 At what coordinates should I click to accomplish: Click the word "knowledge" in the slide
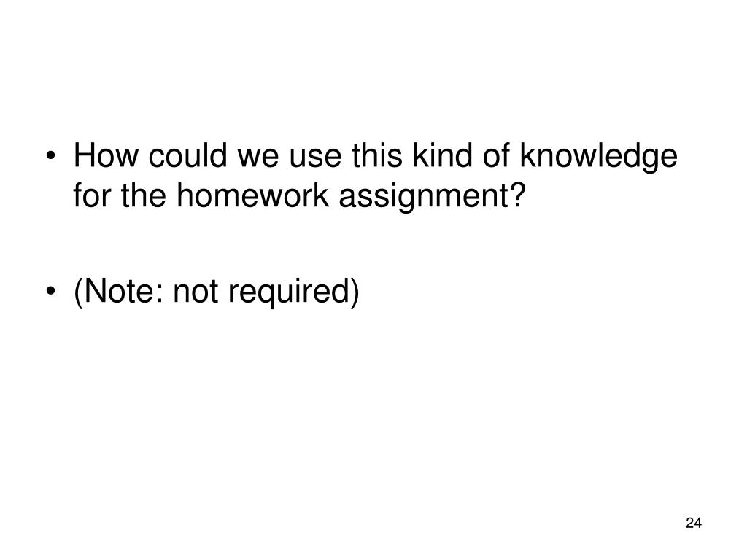tap(598, 157)
